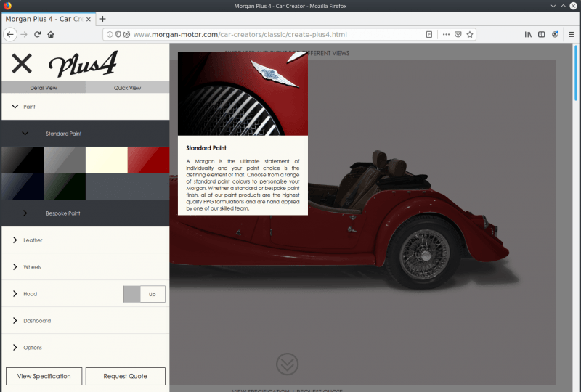Image resolution: width=581 pixels, height=392 pixels.
Task: Click View Specification button
Action: [44, 376]
